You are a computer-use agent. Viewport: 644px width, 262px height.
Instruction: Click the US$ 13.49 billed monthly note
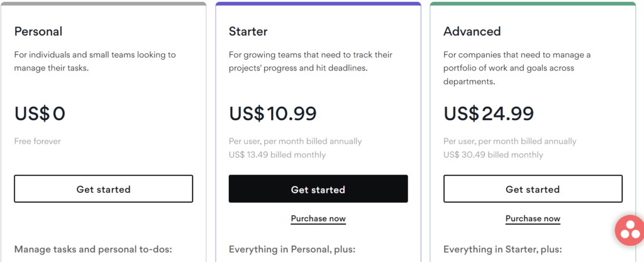point(277,155)
